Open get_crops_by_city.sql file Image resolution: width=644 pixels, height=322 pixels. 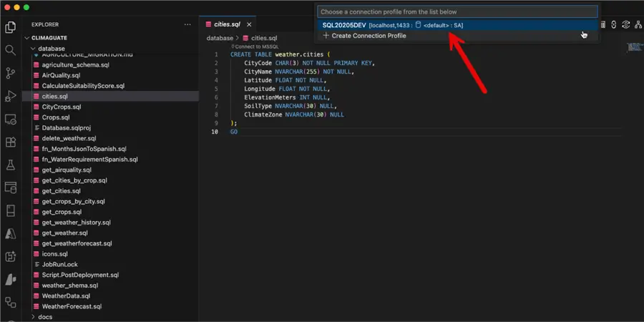(74, 202)
